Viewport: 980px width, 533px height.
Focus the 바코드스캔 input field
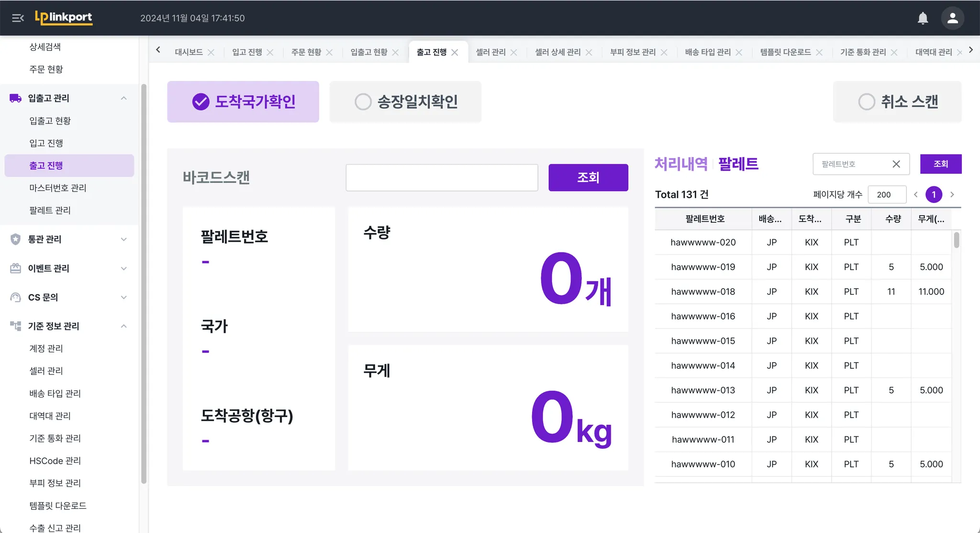click(442, 178)
